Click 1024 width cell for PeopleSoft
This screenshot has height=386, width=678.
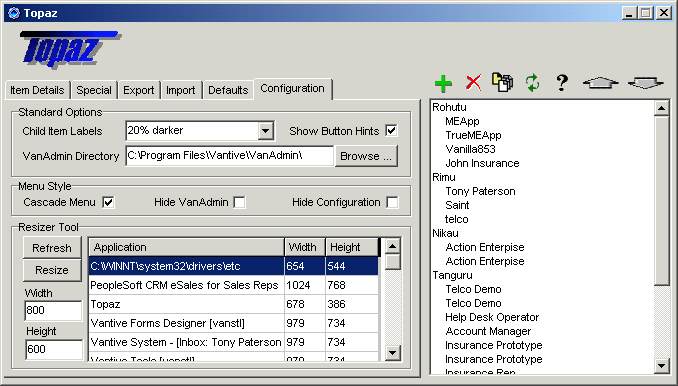click(x=304, y=285)
